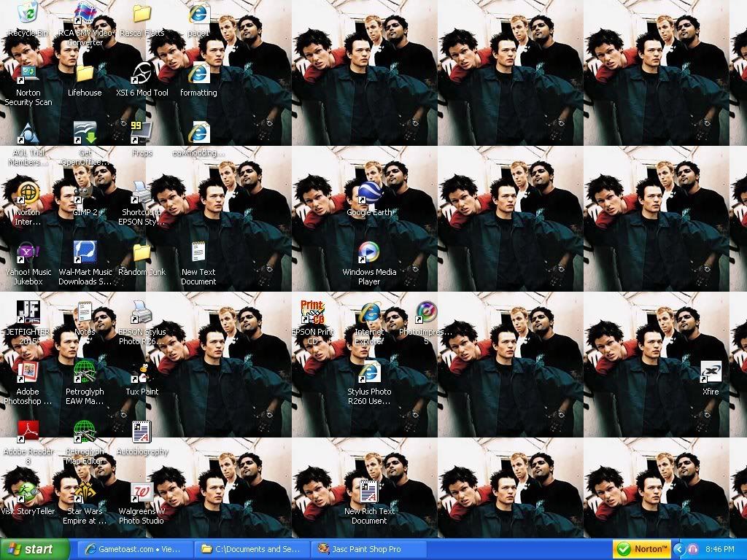This screenshot has height=560, width=747.
Task: Launch Petroglyph Map Editor shortcut
Action: click(85, 432)
